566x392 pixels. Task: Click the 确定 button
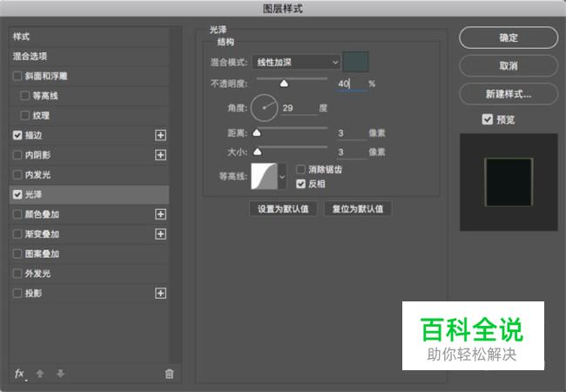[x=509, y=37]
